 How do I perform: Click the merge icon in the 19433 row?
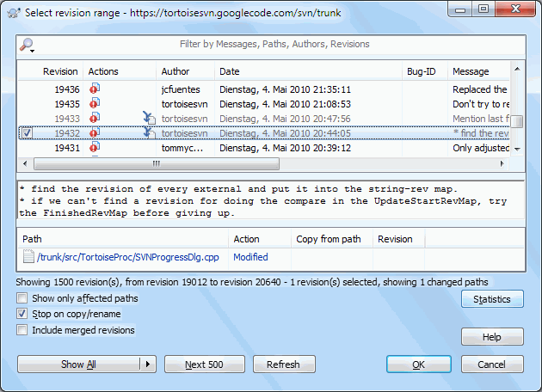tap(150, 118)
